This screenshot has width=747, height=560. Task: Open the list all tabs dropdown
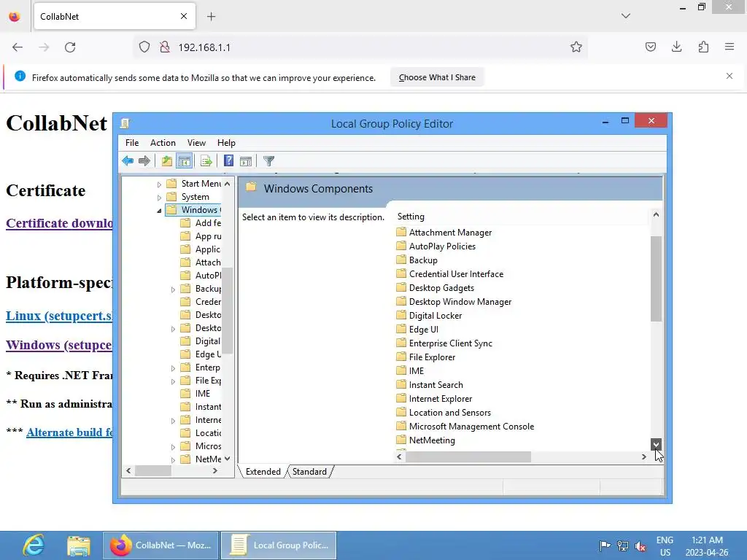625,16
